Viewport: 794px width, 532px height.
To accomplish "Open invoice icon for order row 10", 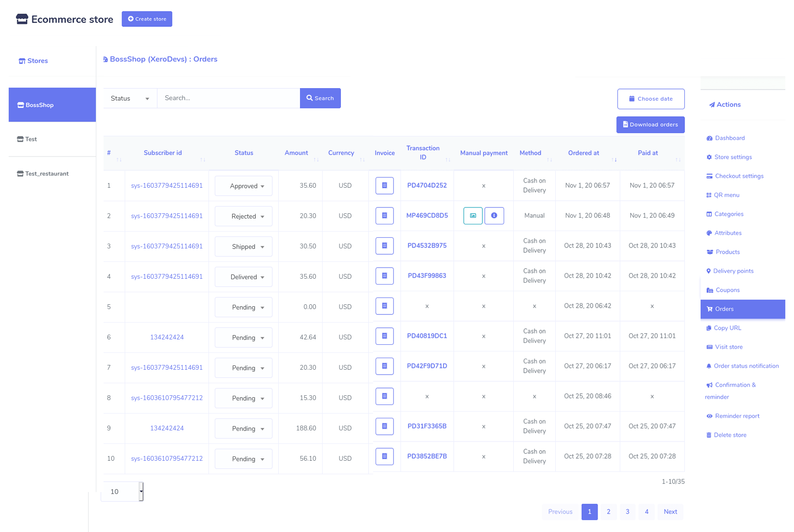I will 384,456.
